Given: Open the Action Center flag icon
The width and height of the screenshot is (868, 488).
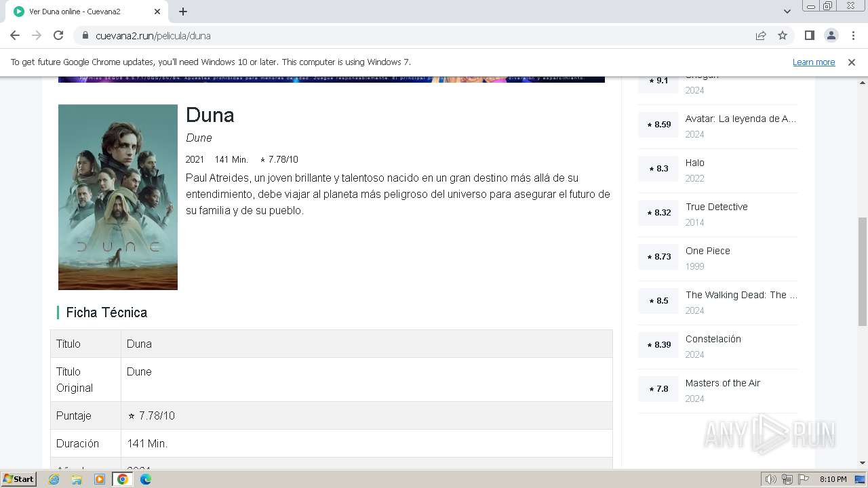Looking at the screenshot, I should [x=804, y=479].
